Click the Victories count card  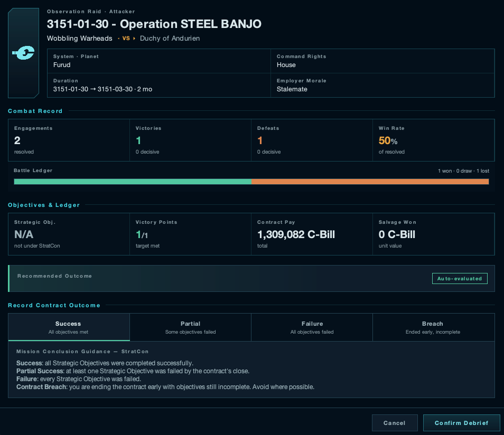tap(190, 140)
